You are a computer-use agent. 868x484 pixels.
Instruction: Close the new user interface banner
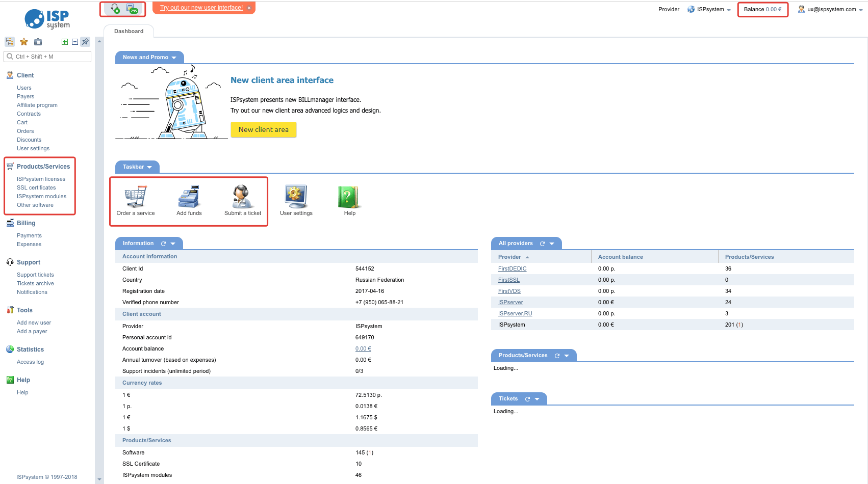pos(249,8)
